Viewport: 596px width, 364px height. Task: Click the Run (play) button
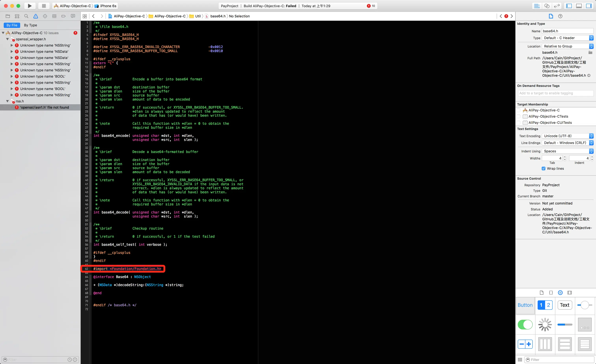(x=30, y=6)
